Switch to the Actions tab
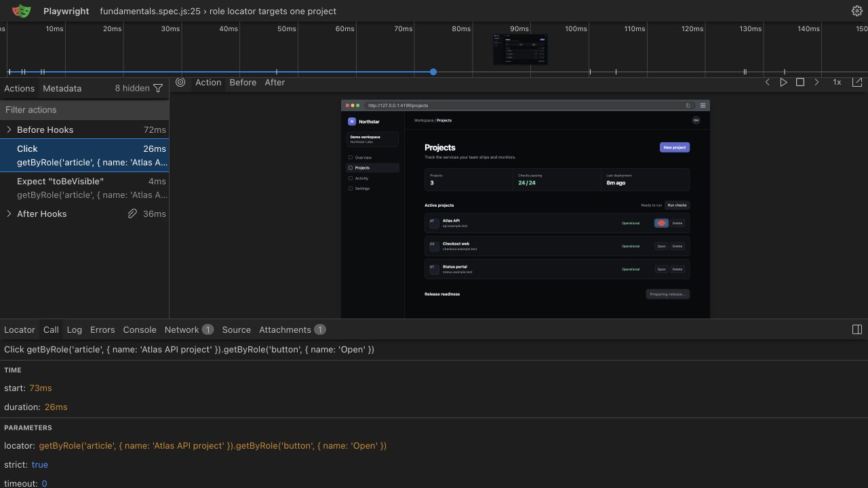 [x=19, y=88]
